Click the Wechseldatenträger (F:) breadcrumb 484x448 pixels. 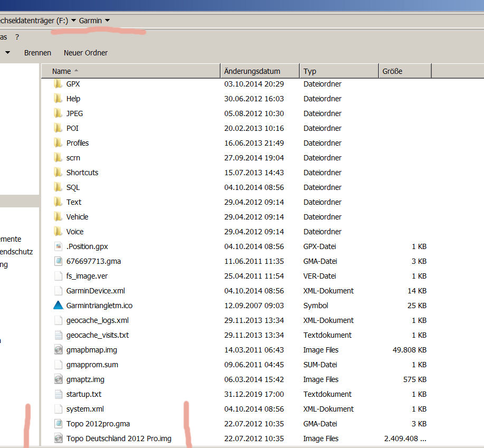pos(34,21)
